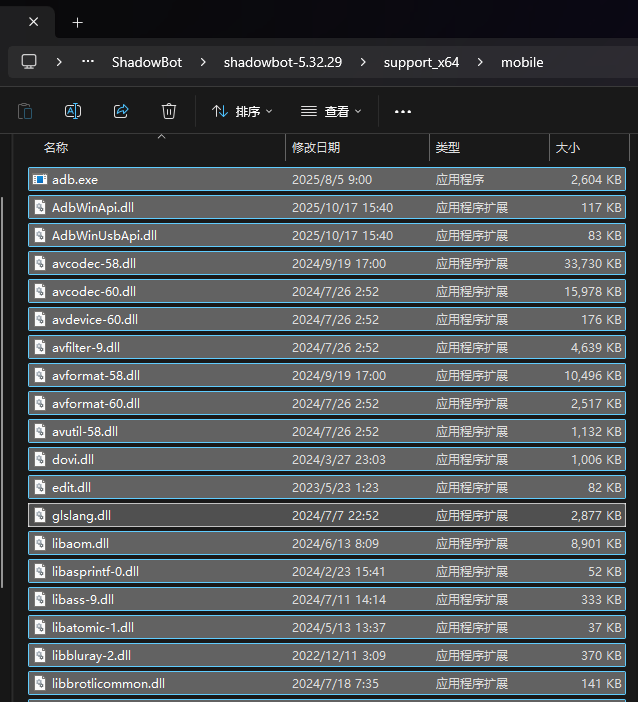Click the dovi.dll file icon
This screenshot has width=638, height=702.
point(40,459)
